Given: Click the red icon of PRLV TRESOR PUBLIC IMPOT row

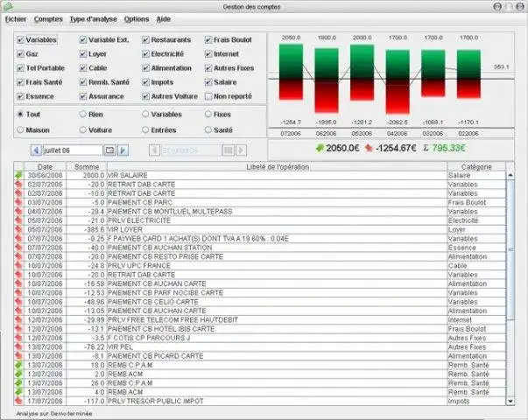Looking at the screenshot, I should 18,401.
